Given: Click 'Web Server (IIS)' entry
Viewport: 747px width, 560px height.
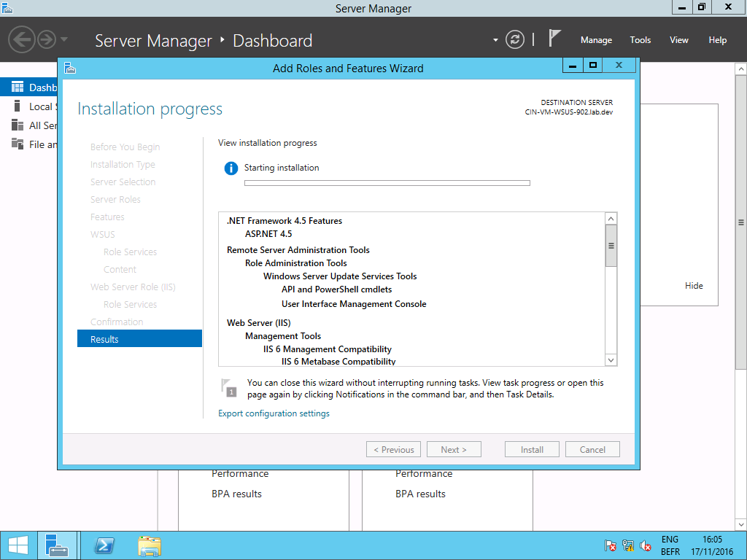Looking at the screenshot, I should [259, 323].
